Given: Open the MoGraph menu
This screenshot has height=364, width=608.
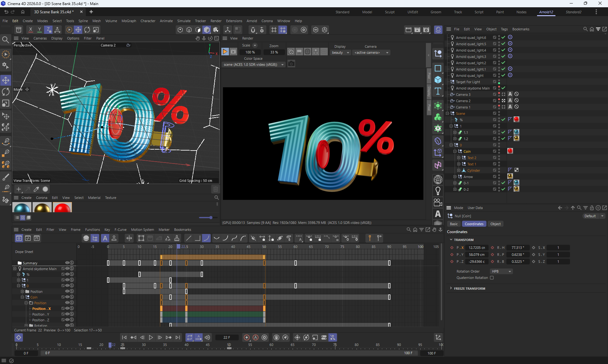Looking at the screenshot, I should click(129, 21).
